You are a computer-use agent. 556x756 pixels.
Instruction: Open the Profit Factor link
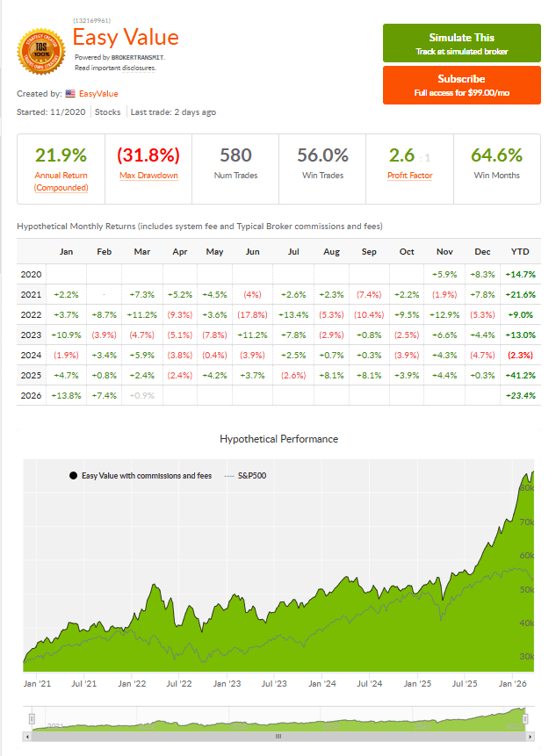click(x=410, y=176)
